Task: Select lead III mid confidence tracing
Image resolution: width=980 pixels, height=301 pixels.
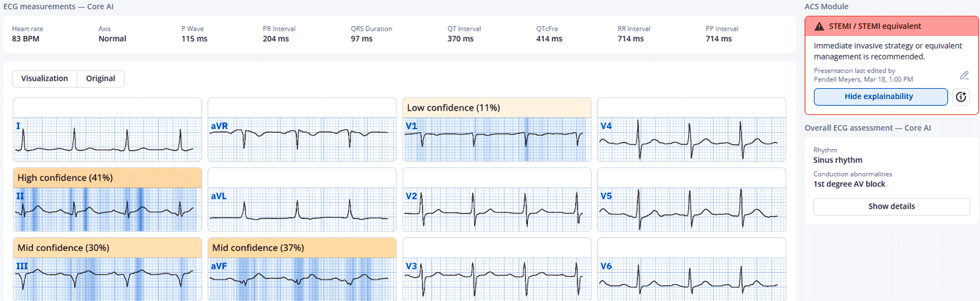Action: coord(107,279)
